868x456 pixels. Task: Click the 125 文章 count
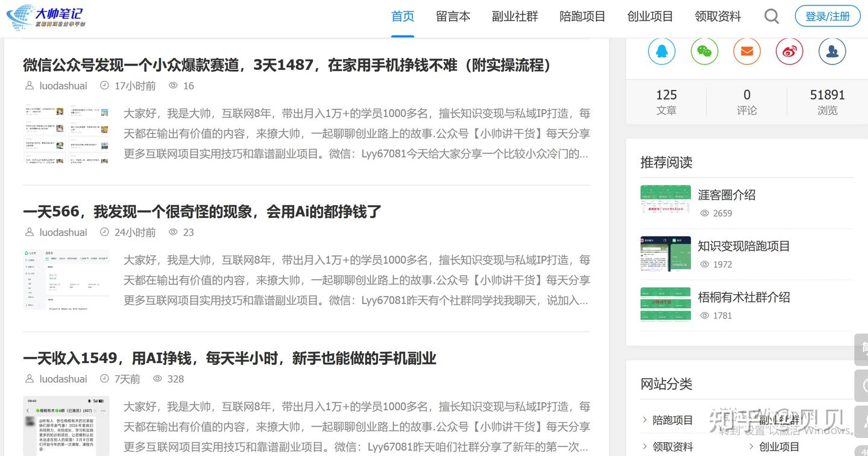(x=666, y=102)
